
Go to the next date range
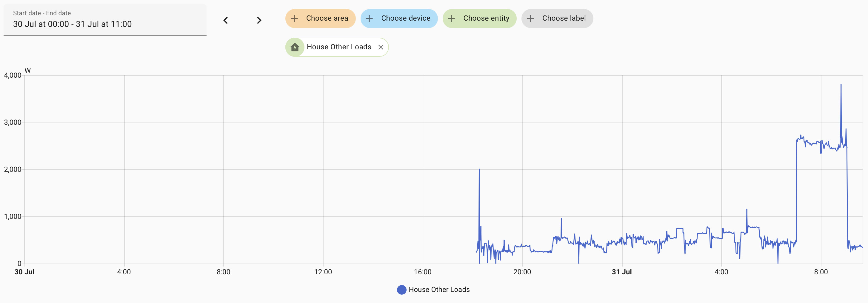point(259,20)
